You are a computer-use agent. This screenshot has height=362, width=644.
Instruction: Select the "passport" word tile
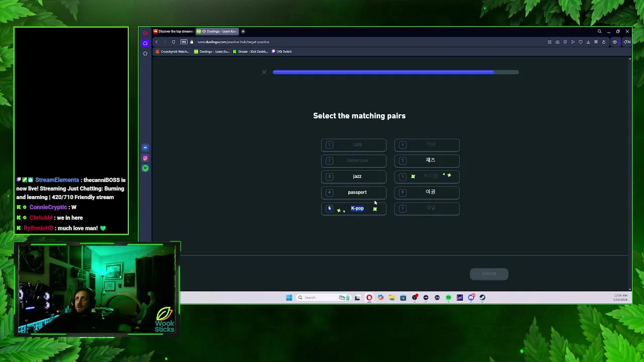coord(354,192)
